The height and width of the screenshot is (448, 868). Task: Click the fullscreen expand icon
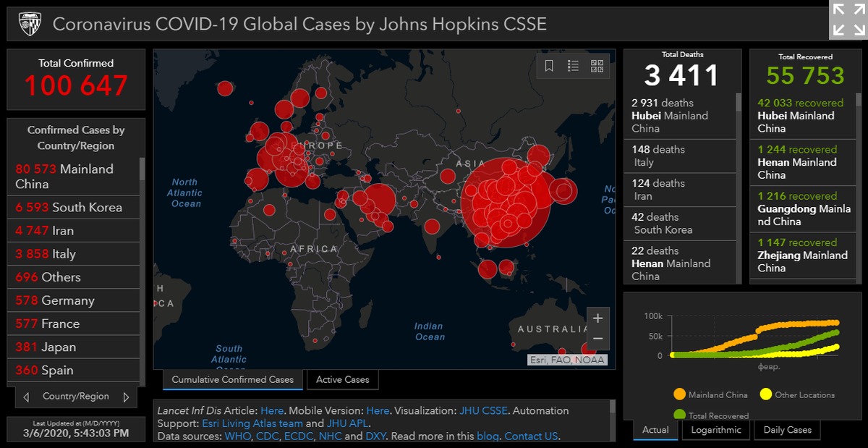click(x=848, y=20)
